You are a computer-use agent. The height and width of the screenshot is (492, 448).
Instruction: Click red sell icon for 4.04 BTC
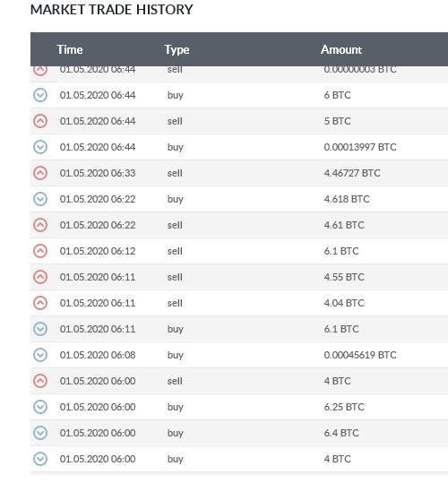[40, 303]
